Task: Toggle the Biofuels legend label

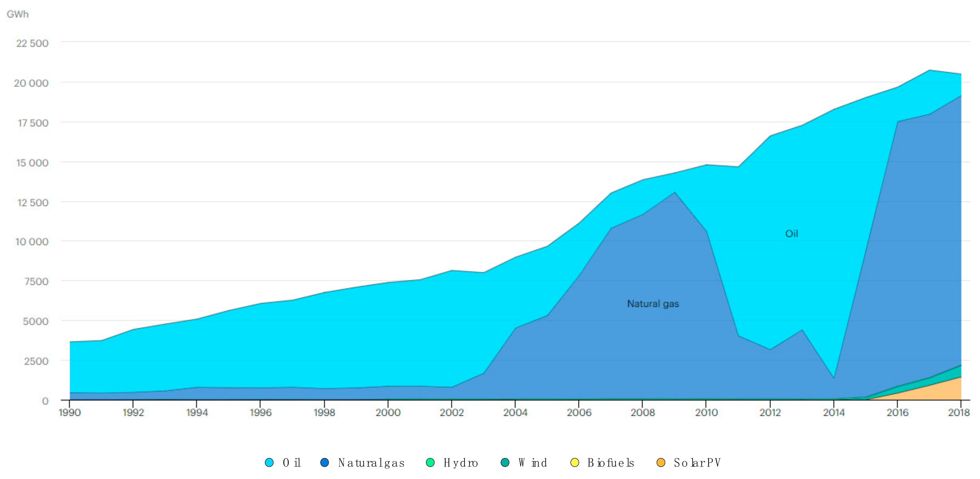Action: tap(610, 463)
